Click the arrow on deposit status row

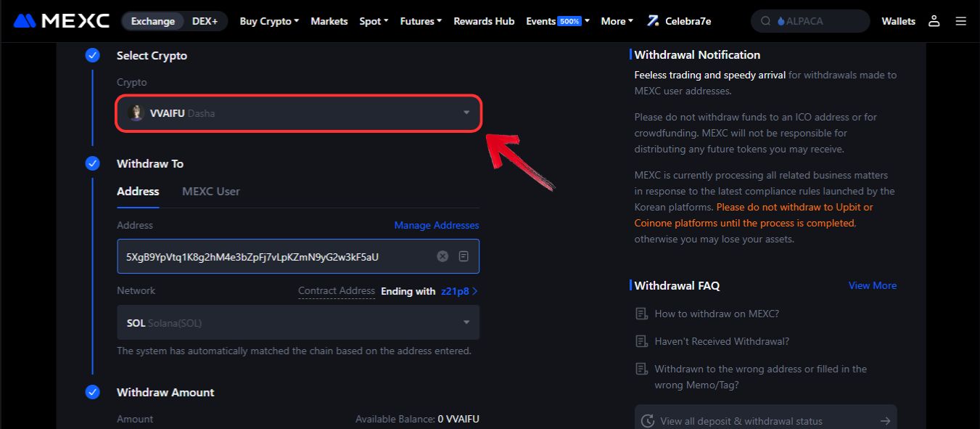885,421
